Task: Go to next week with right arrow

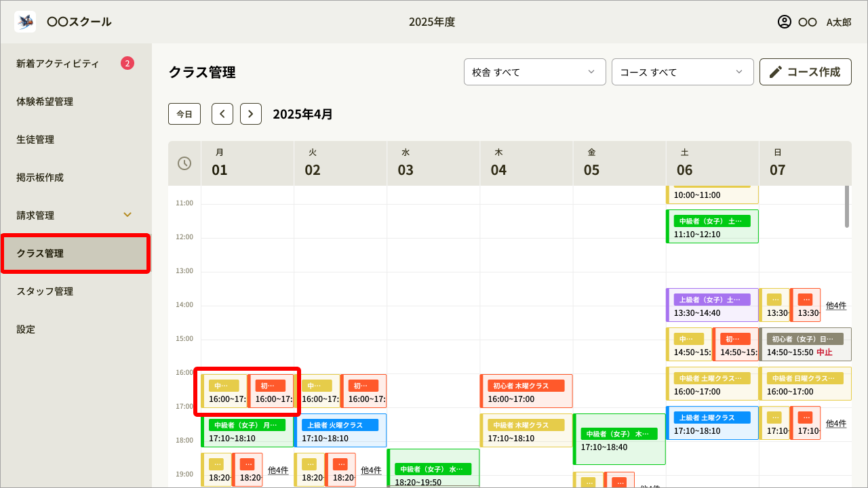Action: click(251, 114)
